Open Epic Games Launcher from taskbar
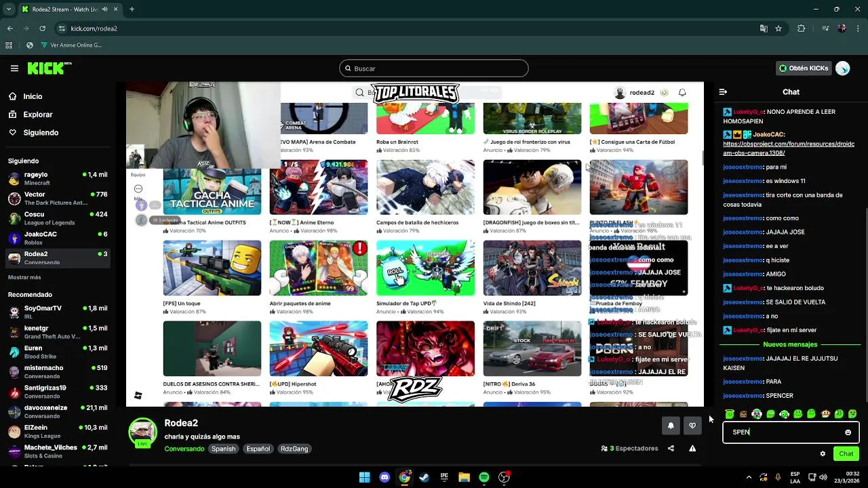The image size is (868, 488). (x=444, y=477)
